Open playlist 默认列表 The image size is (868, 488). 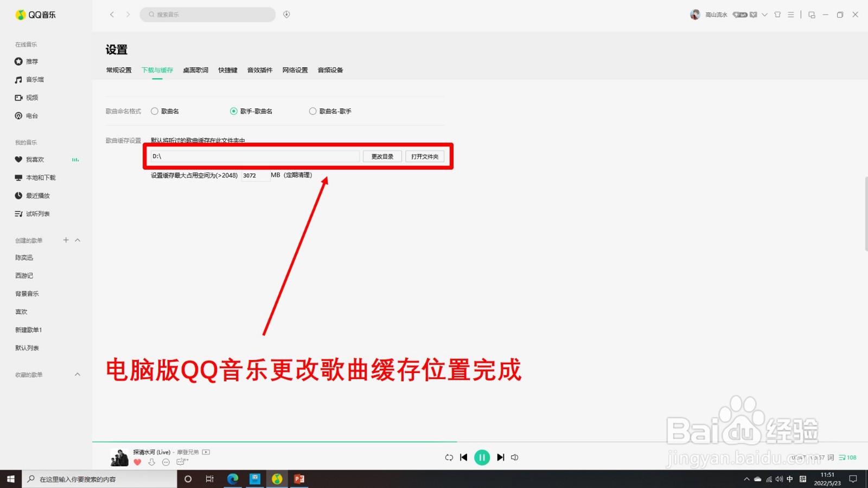(x=27, y=348)
